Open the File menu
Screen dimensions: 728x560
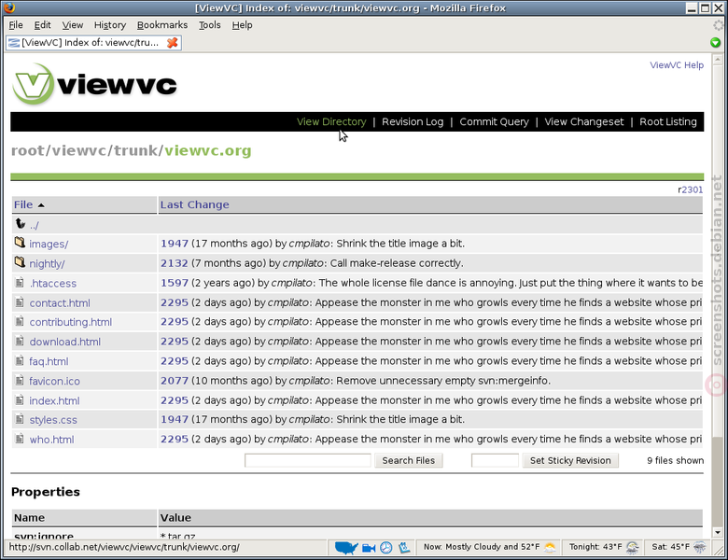point(16,25)
